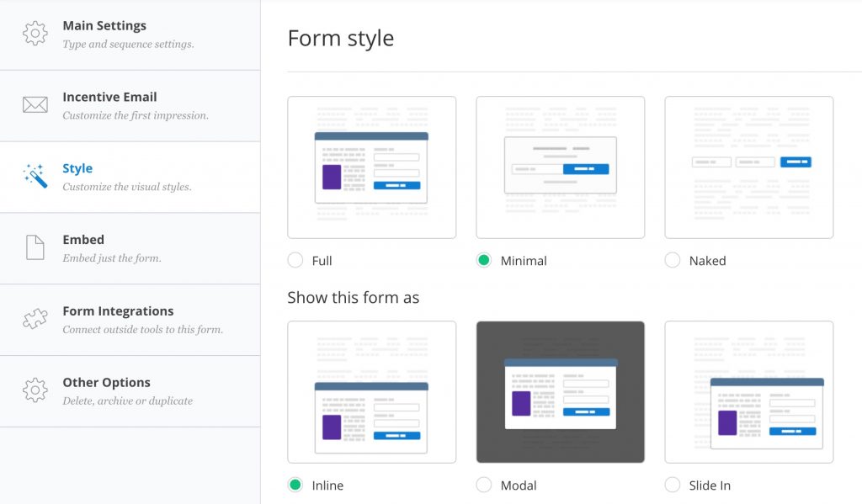Open the Style section in the sidebar
Image resolution: width=862 pixels, height=504 pixels.
(77, 167)
